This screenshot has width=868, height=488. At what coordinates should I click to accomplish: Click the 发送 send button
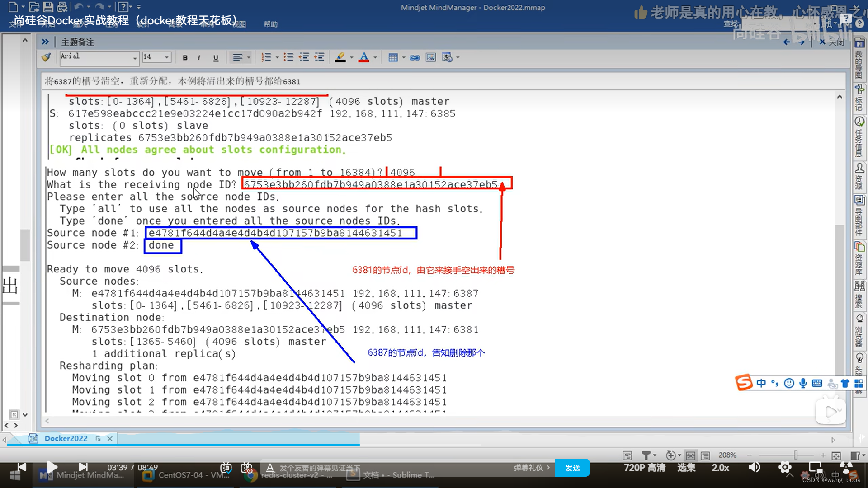572,468
